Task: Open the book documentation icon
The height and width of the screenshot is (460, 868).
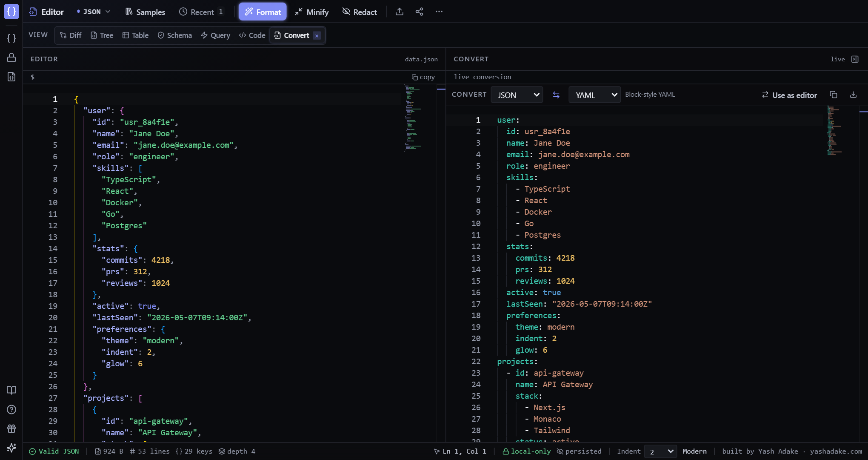Action: pyautogui.click(x=11, y=390)
